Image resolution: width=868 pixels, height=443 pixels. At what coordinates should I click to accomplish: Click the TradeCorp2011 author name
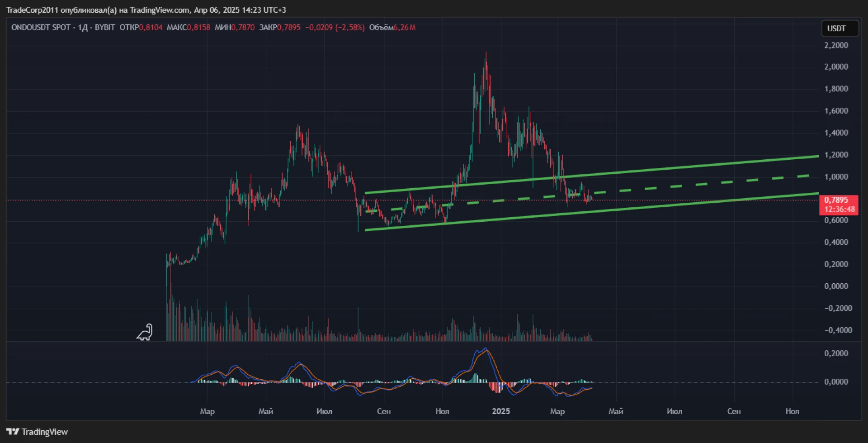[32, 10]
